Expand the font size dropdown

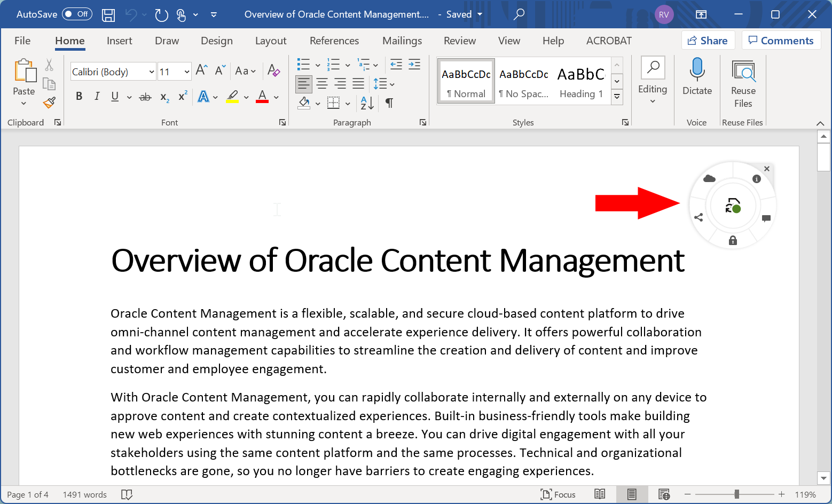pyautogui.click(x=186, y=72)
